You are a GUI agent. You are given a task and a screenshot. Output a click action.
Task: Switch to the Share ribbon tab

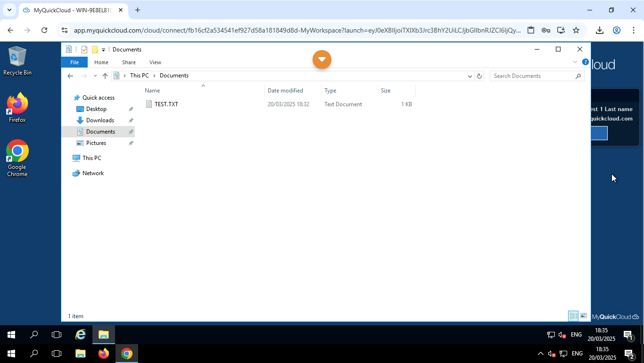pyautogui.click(x=129, y=62)
